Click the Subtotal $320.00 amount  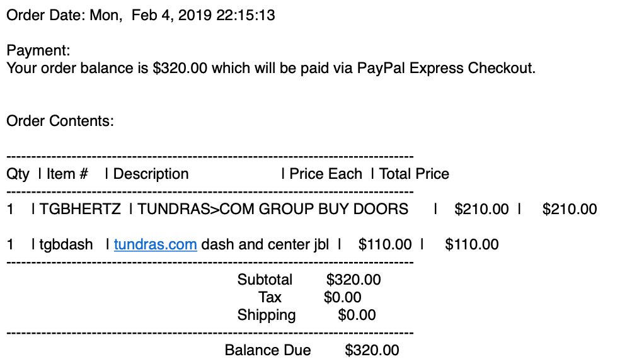coord(354,280)
